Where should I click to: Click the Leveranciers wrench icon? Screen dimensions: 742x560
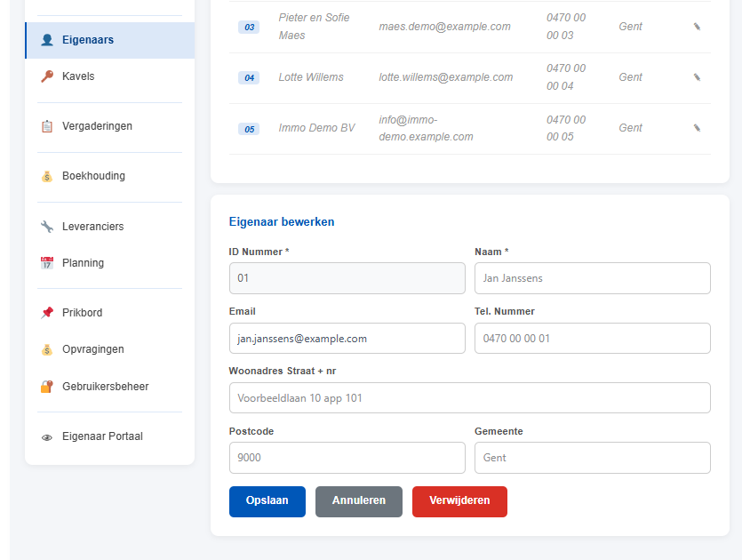47,227
